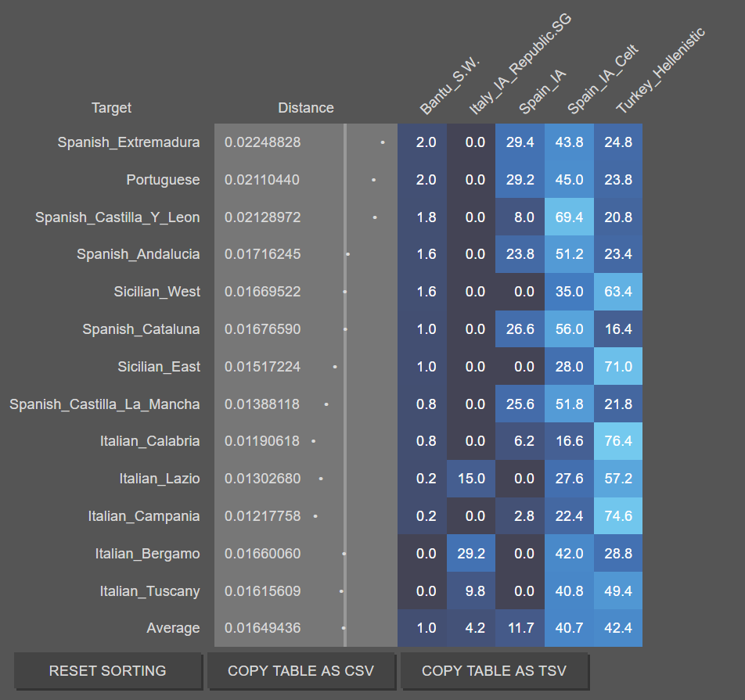This screenshot has height=700, width=745.
Task: Click distance value 0.01716245
Action: click(263, 254)
